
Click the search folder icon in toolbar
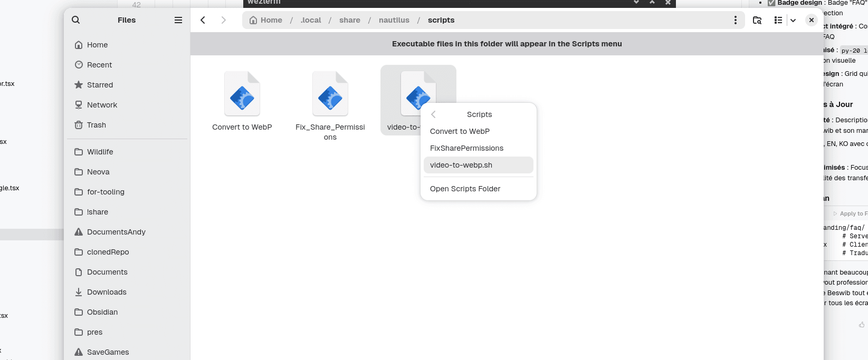(757, 20)
